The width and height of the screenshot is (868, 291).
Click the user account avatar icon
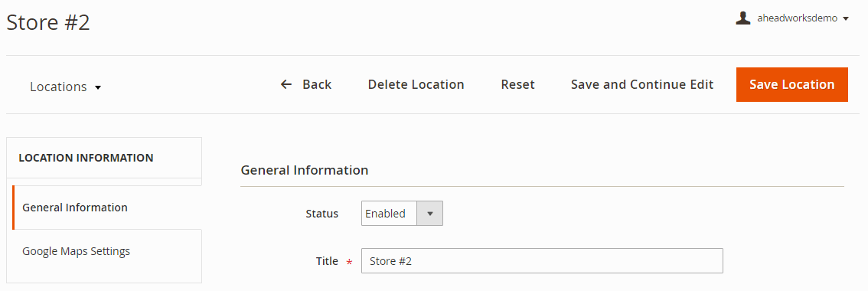(x=742, y=18)
